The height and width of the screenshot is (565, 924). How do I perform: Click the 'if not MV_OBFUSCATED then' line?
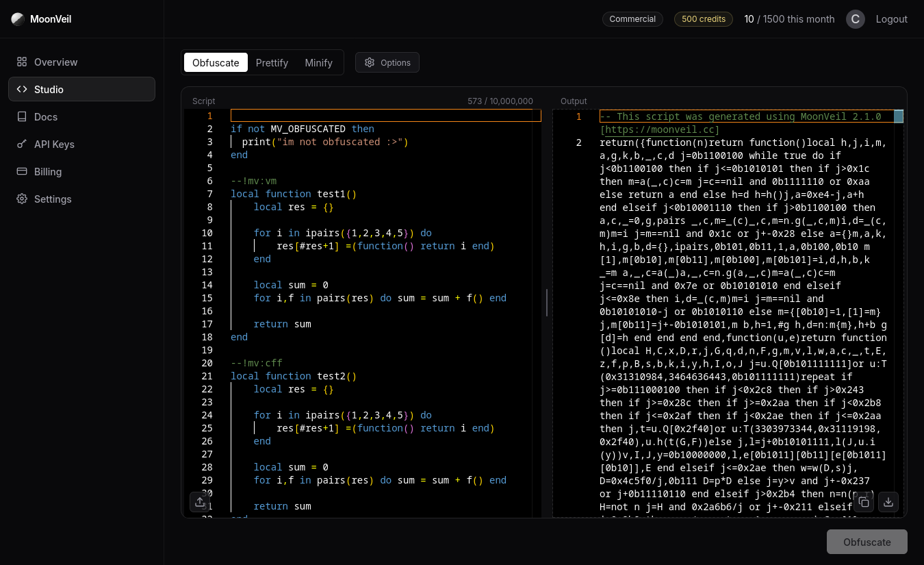303,129
